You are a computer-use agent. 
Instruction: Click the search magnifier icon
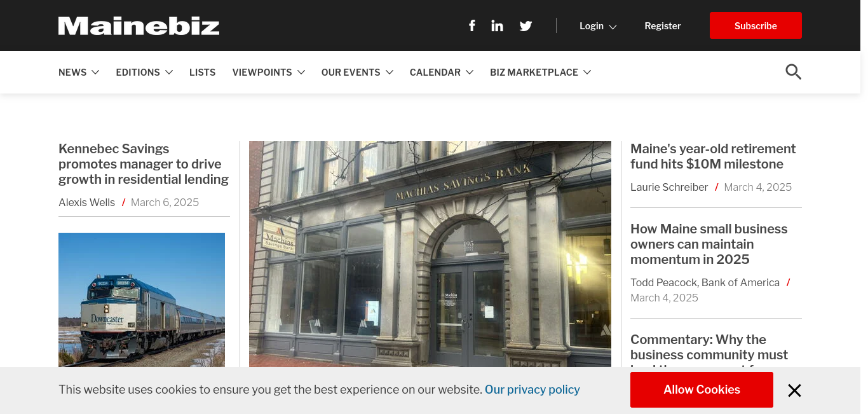click(793, 72)
